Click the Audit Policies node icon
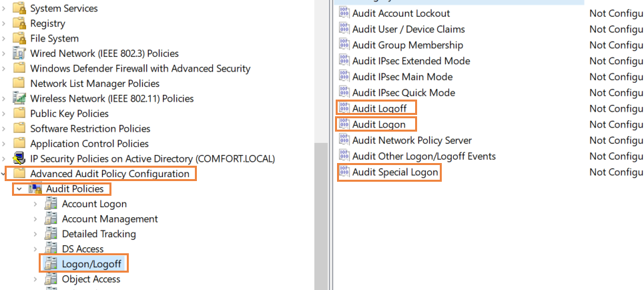This screenshot has height=290, width=644. [x=35, y=189]
